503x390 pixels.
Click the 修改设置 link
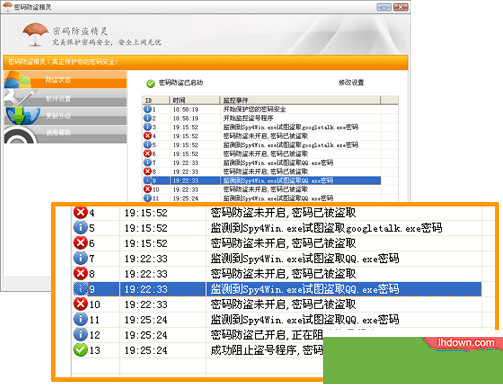click(x=351, y=83)
